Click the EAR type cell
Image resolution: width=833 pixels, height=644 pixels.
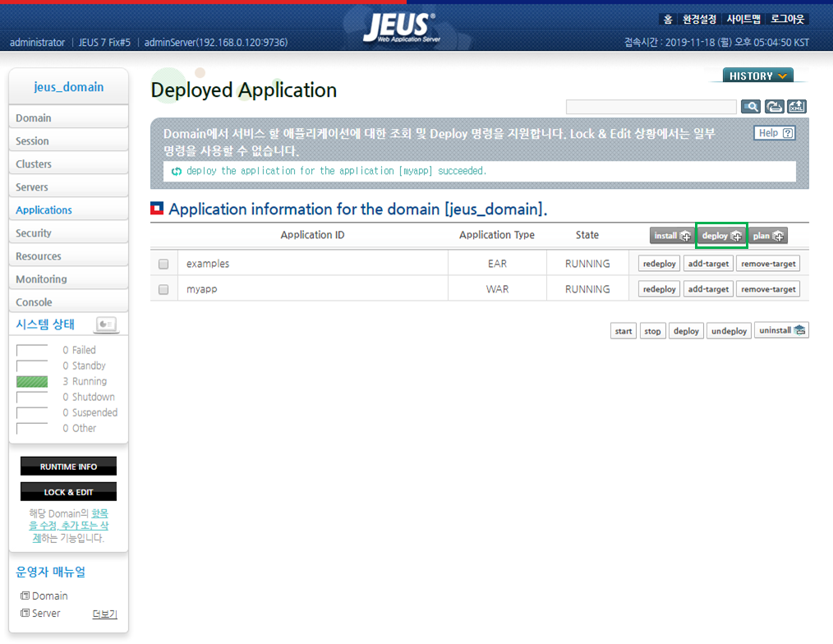point(497,264)
